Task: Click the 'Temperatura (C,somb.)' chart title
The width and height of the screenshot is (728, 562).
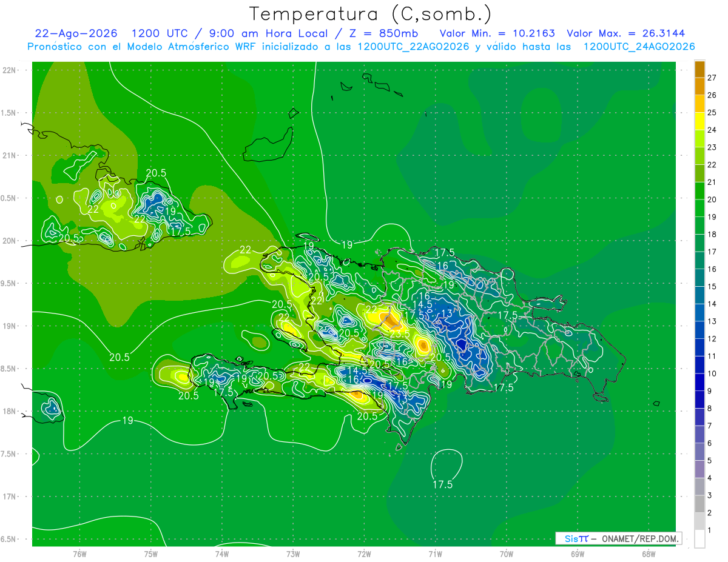Action: 370,14
